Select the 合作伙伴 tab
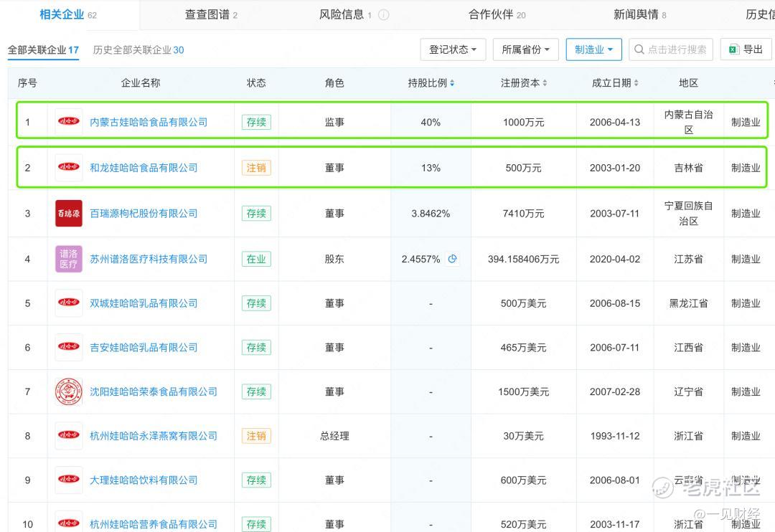 (497, 15)
